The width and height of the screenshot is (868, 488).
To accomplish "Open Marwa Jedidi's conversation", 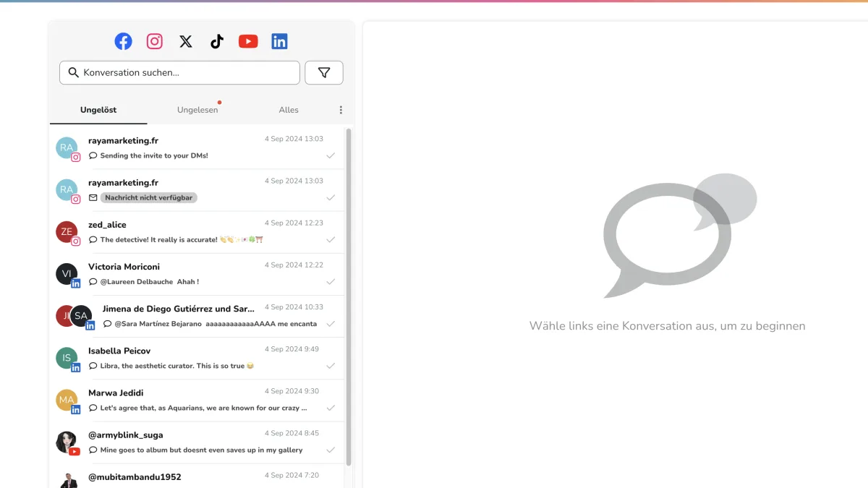I will tap(195, 400).
